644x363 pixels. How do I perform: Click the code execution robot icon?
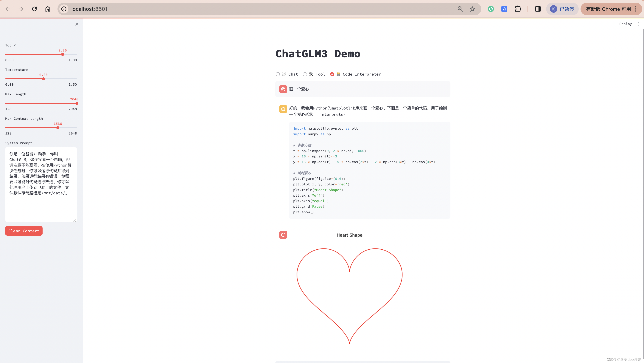283,234
